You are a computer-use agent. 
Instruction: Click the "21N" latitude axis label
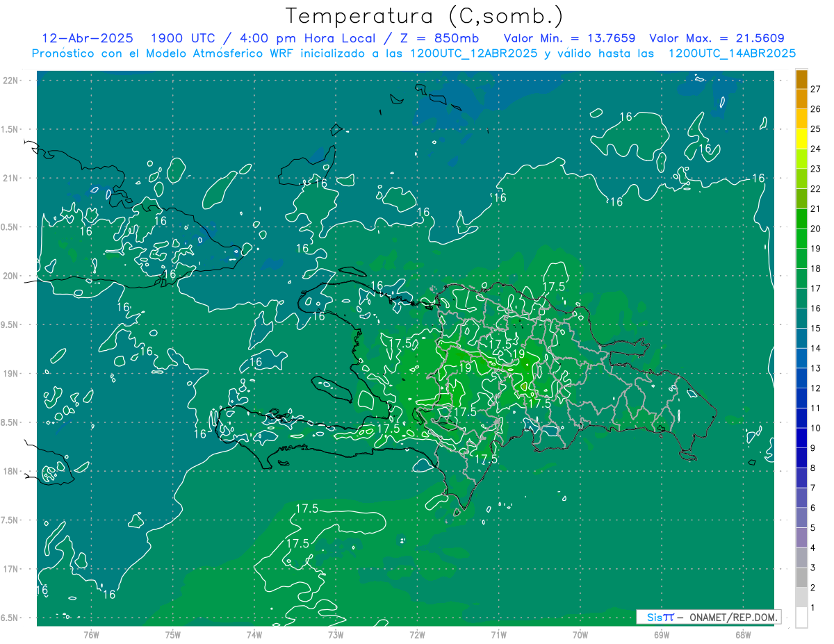click(11, 178)
